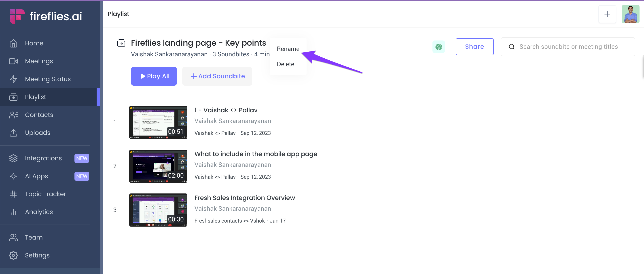Image resolution: width=644 pixels, height=274 pixels.
Task: Click the Playlist page header text
Action: (x=119, y=14)
